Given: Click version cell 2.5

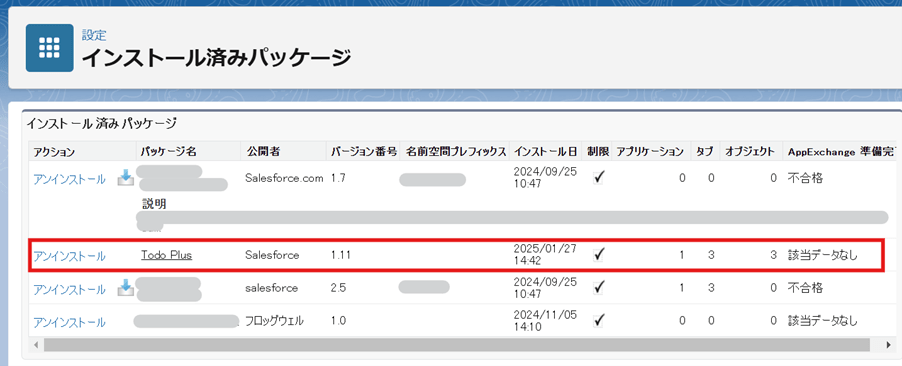Looking at the screenshot, I should 338,288.
